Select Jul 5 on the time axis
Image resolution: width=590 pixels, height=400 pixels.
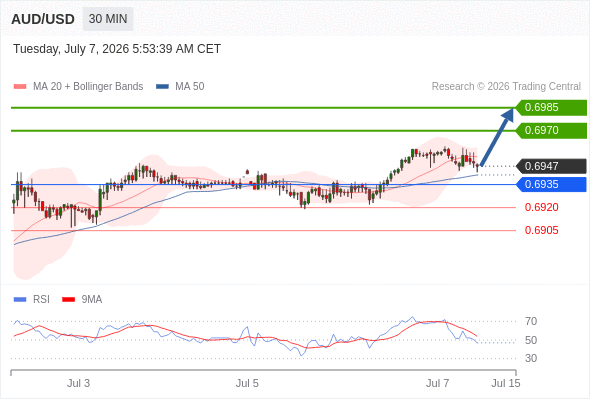[247, 383]
